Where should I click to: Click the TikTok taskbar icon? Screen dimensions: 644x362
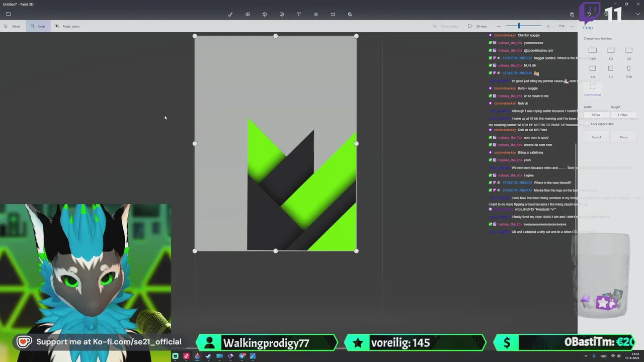pyautogui.click(x=186, y=356)
